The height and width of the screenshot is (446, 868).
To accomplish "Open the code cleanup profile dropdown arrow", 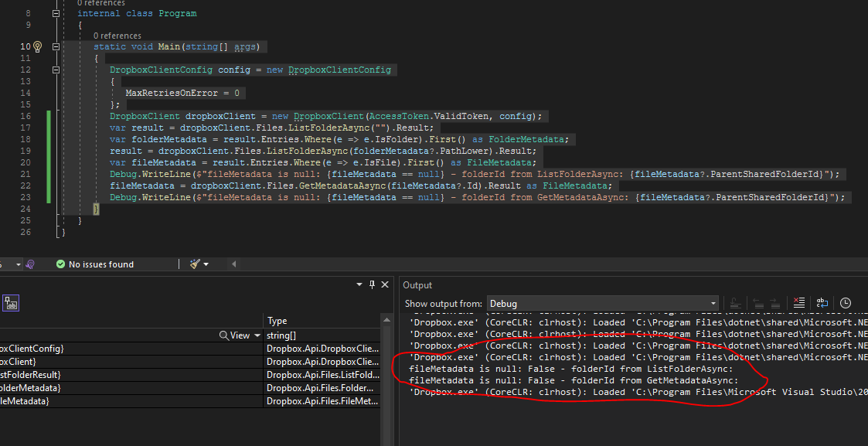I will tap(206, 264).
